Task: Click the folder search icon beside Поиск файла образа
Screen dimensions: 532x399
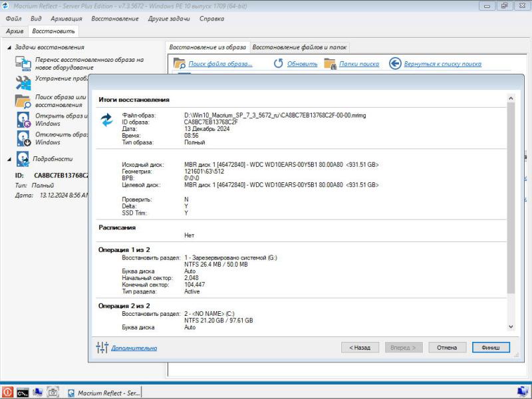Action: [x=179, y=63]
